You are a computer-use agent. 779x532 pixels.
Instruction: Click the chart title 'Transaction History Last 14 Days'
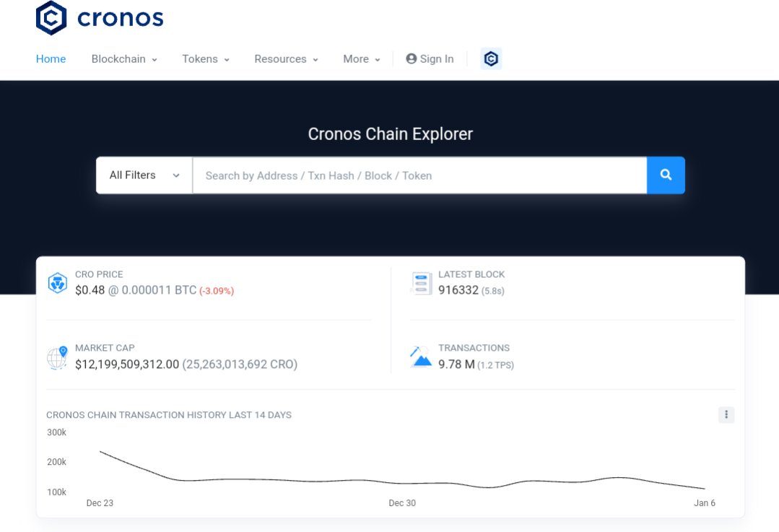(169, 415)
